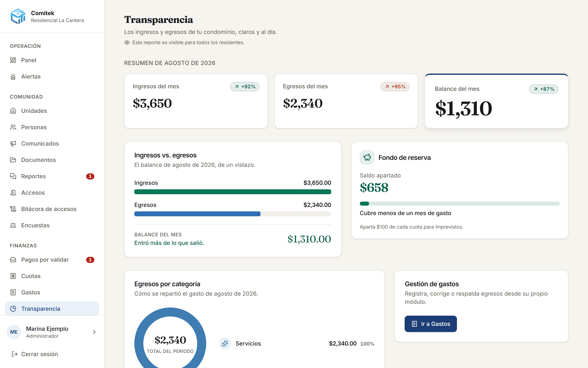
Task: Click the Balance del mes card
Action: tap(496, 101)
